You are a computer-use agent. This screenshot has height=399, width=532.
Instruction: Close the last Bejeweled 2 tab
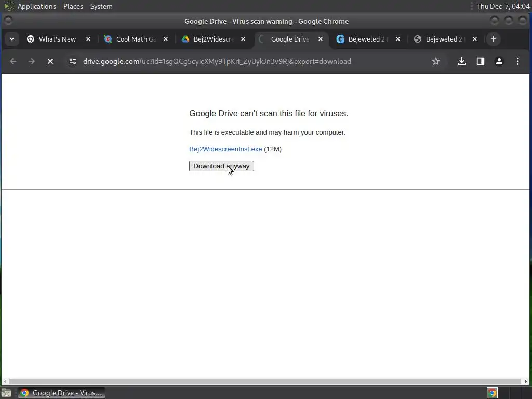pos(475,39)
